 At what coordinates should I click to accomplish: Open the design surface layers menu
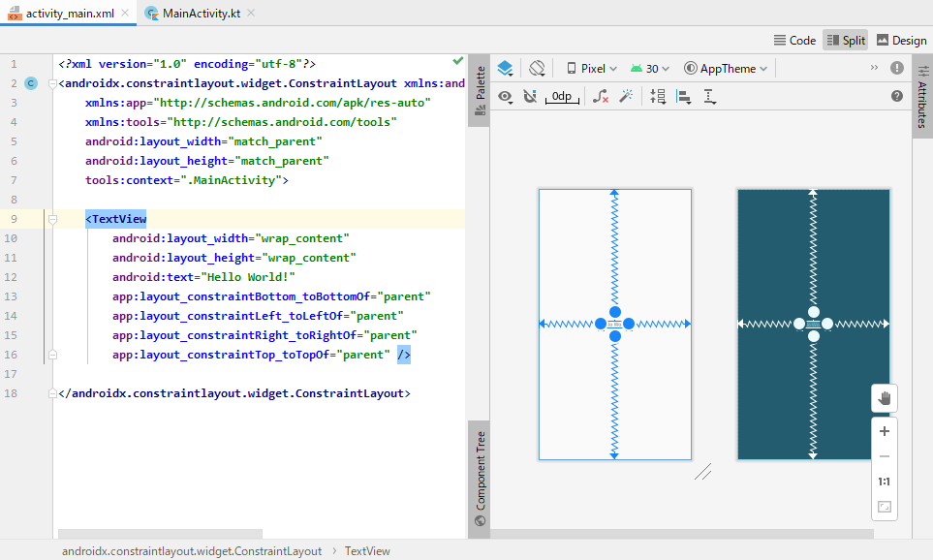[505, 69]
